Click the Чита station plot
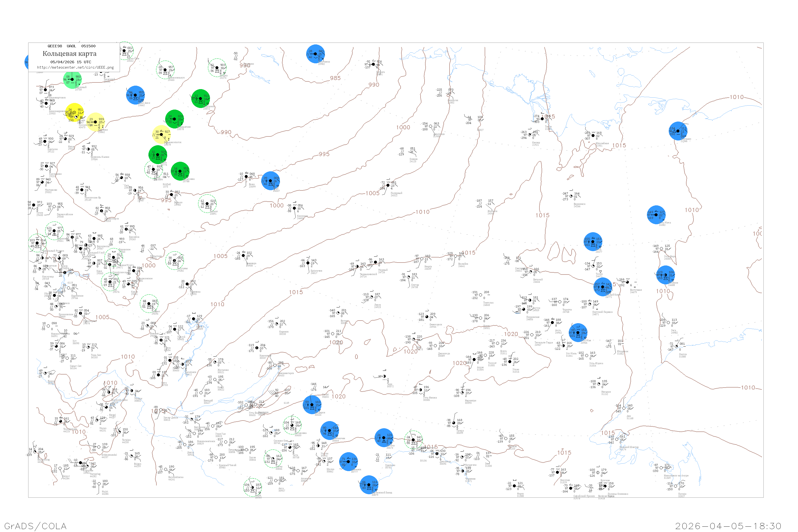Image resolution: width=798 pixels, height=532 pixels. pyautogui.click(x=290, y=447)
